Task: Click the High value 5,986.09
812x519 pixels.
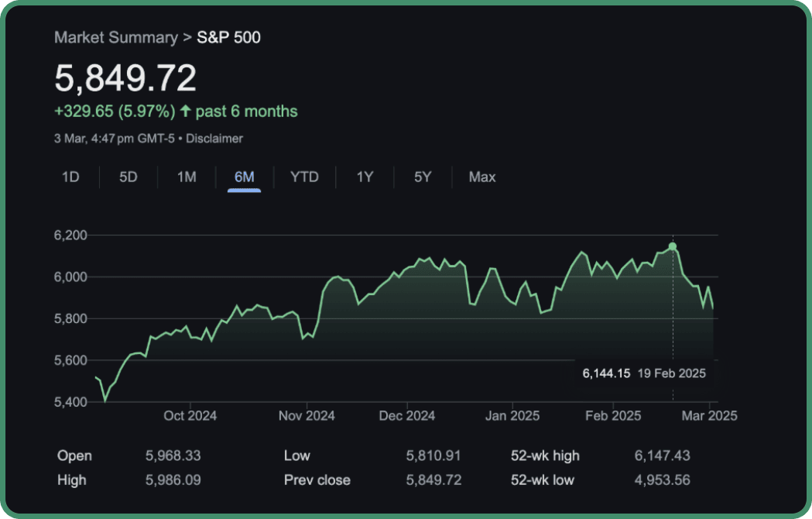Action: click(x=173, y=480)
